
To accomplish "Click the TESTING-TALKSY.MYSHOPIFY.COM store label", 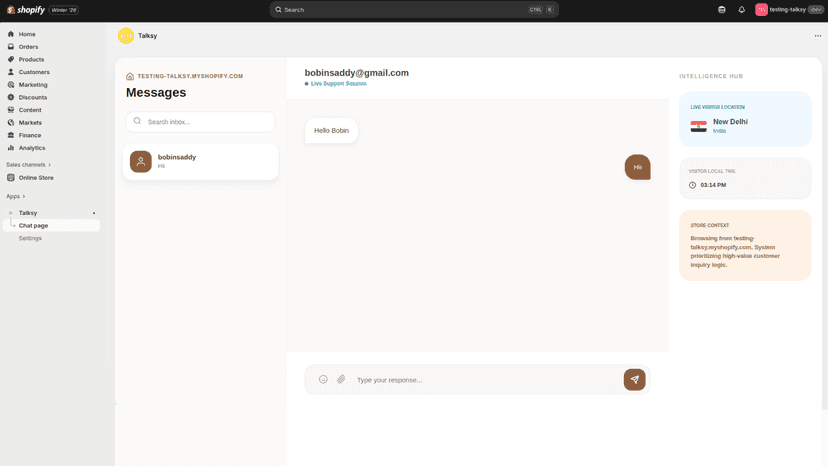I will (190, 76).
